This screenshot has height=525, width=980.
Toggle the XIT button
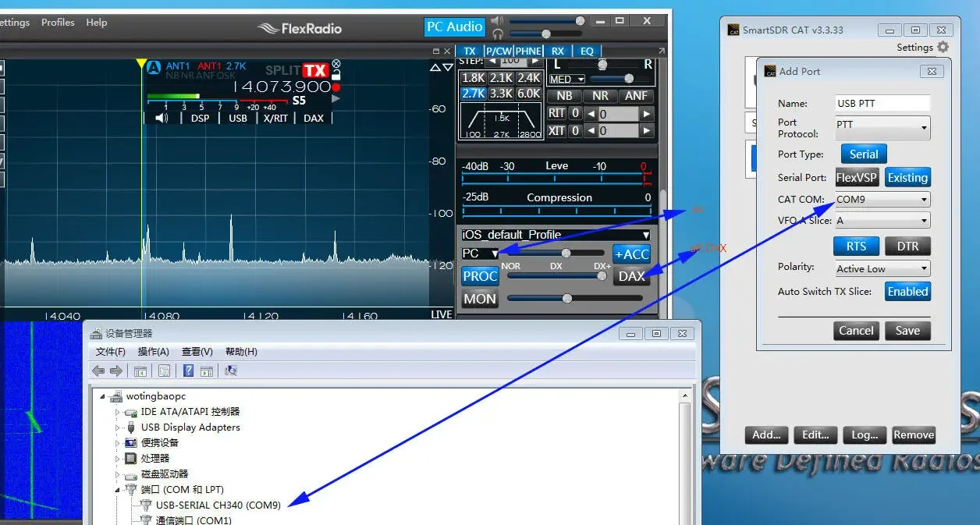[556, 132]
